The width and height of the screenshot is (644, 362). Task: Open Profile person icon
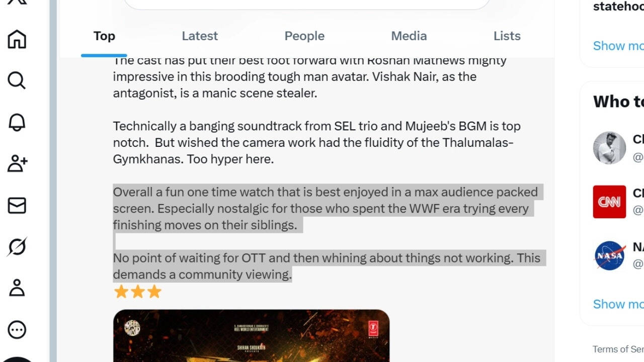pyautogui.click(x=17, y=288)
